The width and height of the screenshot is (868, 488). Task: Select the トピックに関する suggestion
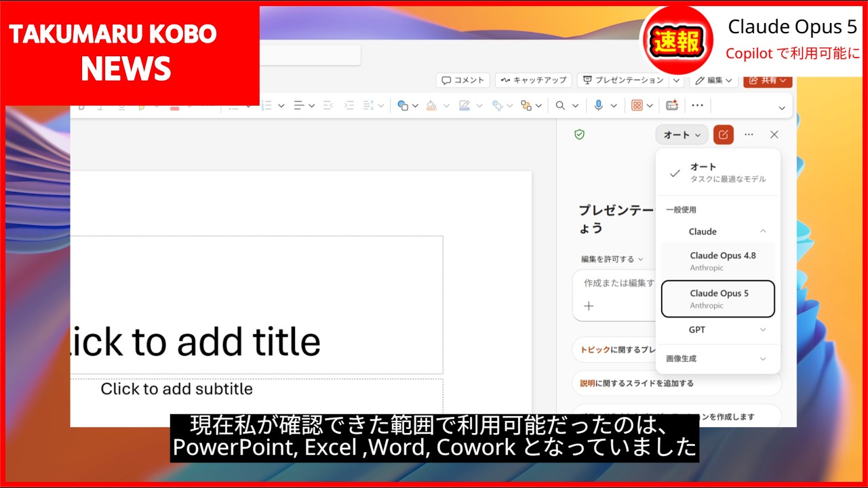point(614,350)
